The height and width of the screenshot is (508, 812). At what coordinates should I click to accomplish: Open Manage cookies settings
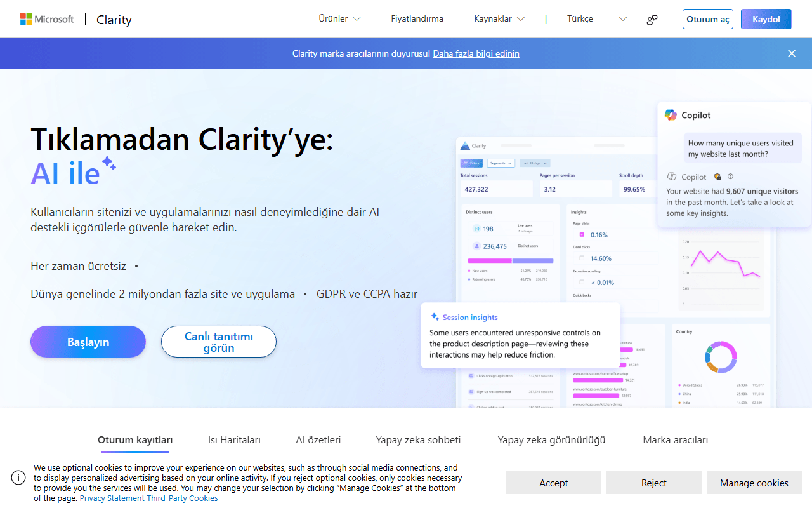(x=754, y=483)
